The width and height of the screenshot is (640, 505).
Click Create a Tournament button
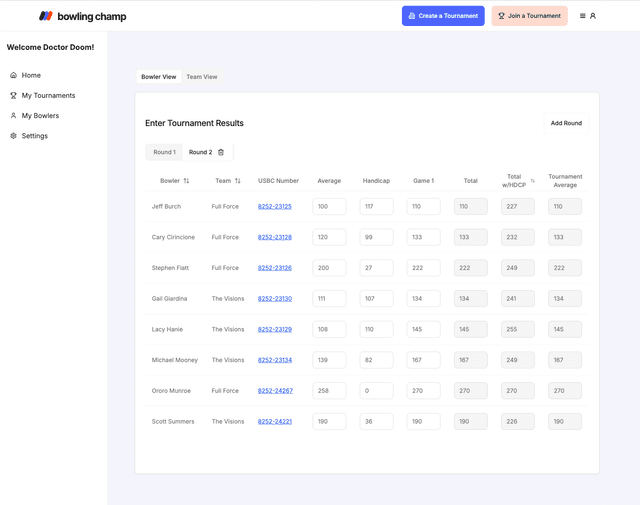(x=443, y=16)
